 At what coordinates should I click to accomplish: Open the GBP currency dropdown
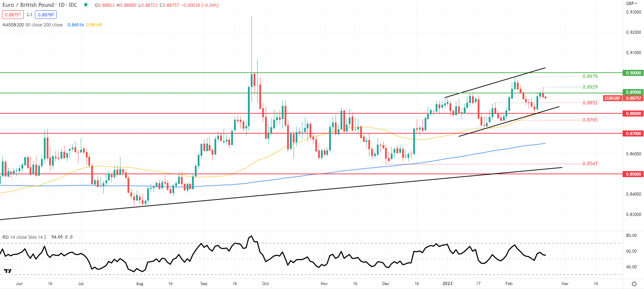(632, 3)
